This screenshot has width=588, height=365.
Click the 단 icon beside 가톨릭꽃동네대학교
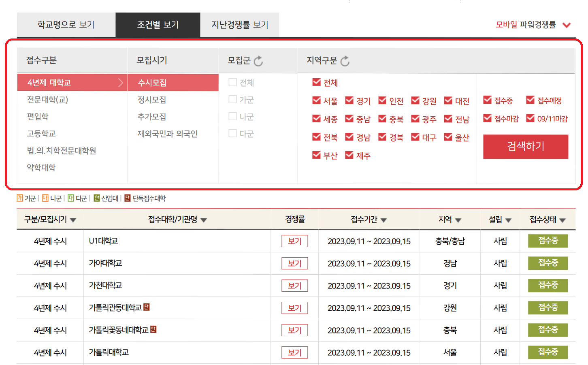pos(153,329)
